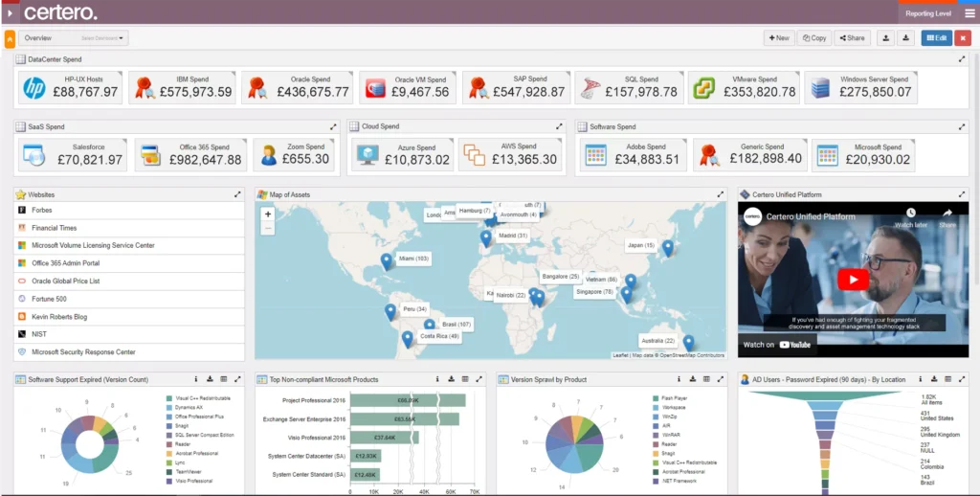Expand the Cloud Spend panel
Image resolution: width=980 pixels, height=496 pixels.
559,126
